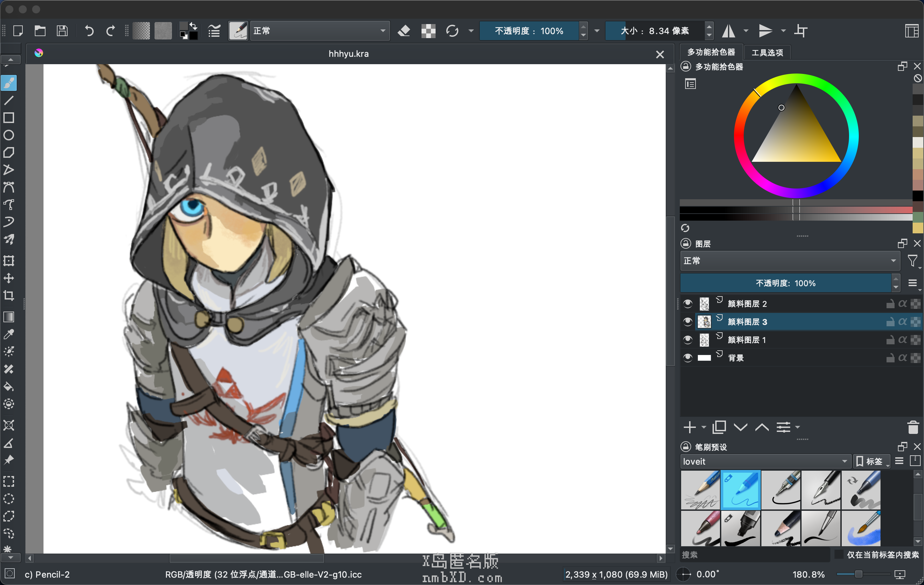924x585 pixels.
Task: Select the color picker eyedropper tool
Action: coord(9,334)
